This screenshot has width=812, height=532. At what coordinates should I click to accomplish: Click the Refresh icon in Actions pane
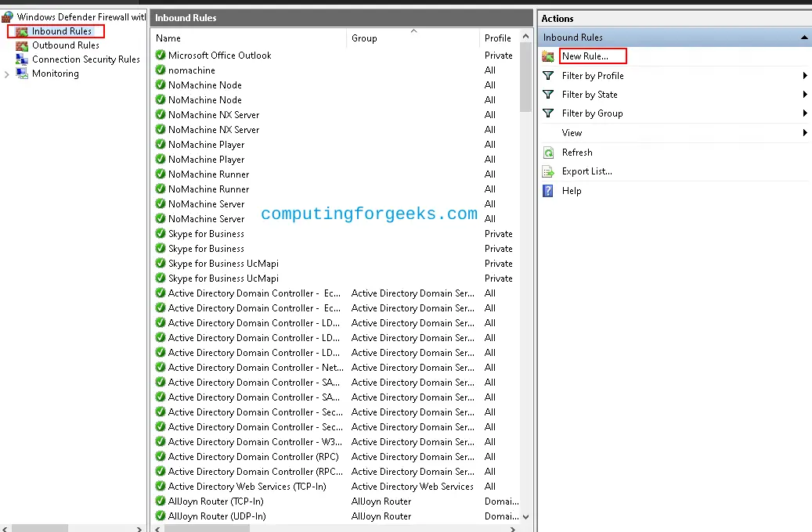click(548, 153)
